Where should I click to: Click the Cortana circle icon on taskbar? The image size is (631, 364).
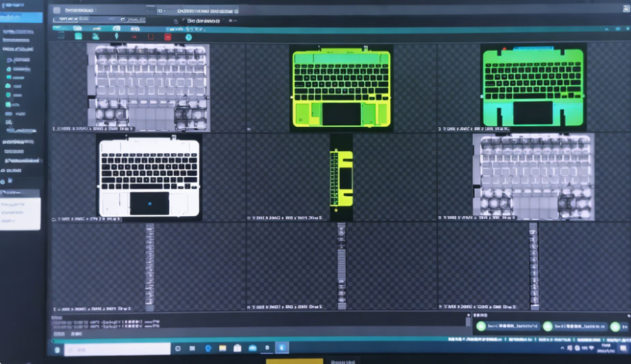[x=177, y=348]
